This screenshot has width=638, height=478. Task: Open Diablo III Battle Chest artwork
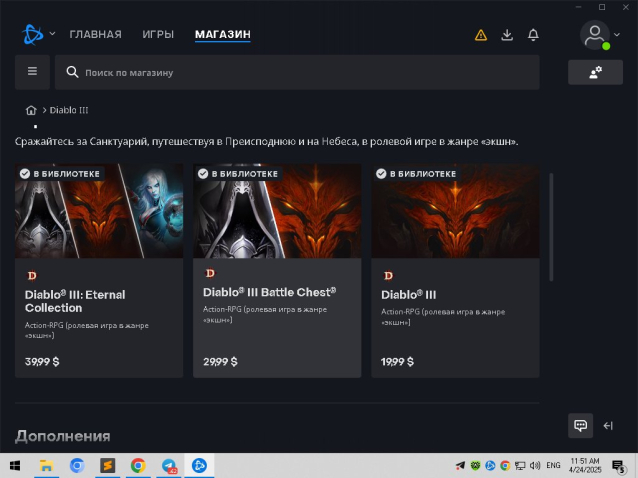pyautogui.click(x=277, y=211)
